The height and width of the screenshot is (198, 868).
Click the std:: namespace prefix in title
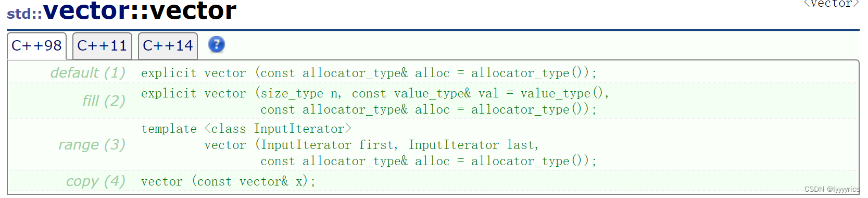(24, 14)
